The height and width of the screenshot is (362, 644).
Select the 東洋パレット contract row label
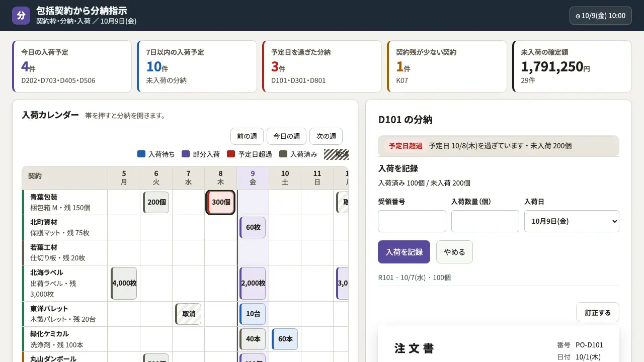65,314
